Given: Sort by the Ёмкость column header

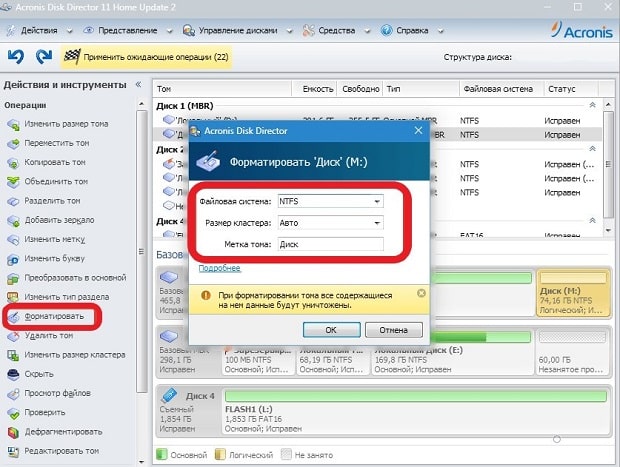Looking at the screenshot, I should (314, 89).
